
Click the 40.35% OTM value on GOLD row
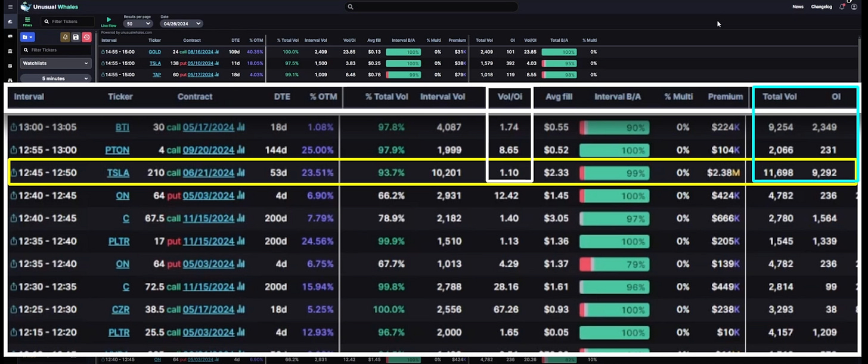pos(255,52)
